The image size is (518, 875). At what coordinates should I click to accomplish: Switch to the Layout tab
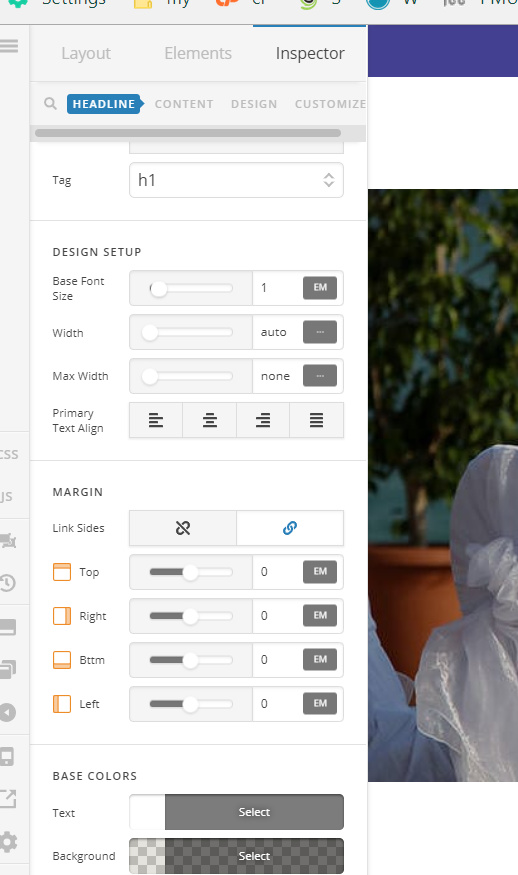coord(86,53)
